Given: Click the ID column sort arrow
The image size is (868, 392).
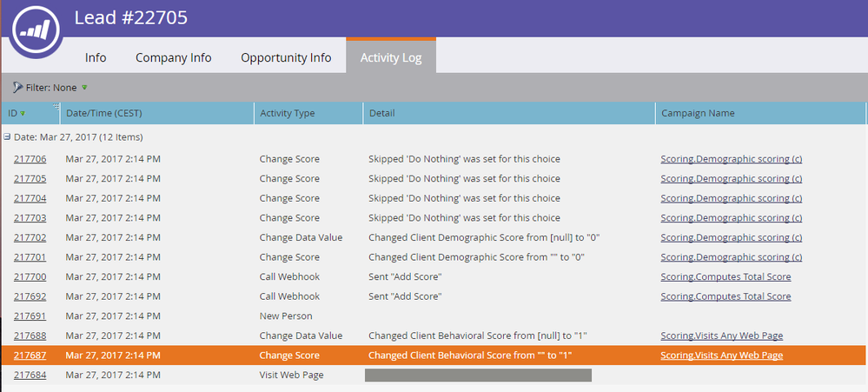Looking at the screenshot, I should tap(23, 114).
